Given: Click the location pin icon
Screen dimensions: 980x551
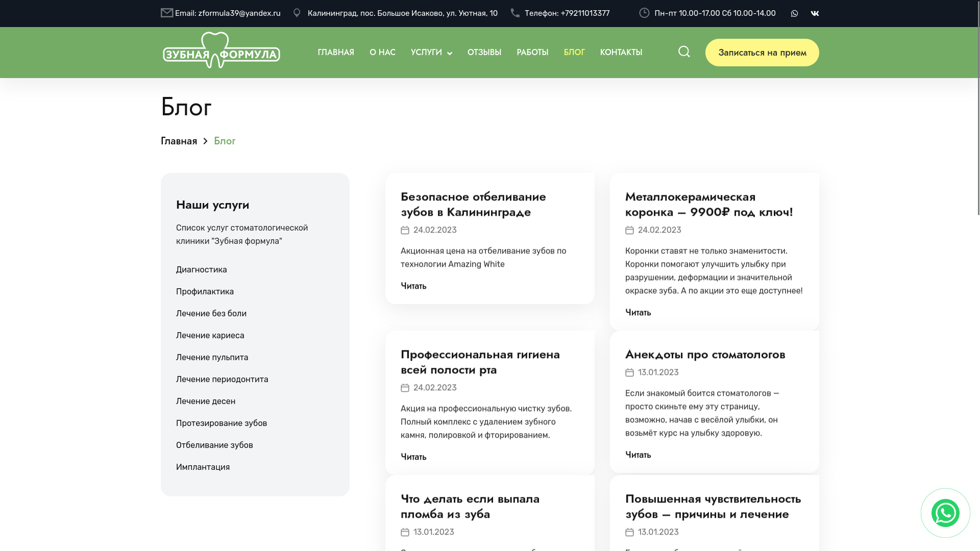Looking at the screenshot, I should pos(297,13).
